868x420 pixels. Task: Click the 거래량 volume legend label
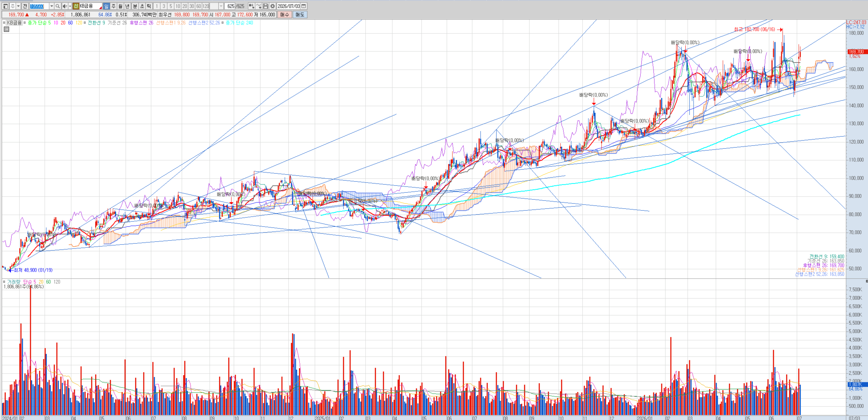point(14,281)
